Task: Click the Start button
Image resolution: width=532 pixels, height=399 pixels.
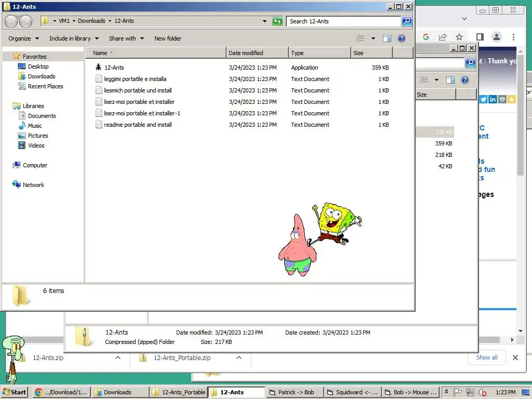Action: click(14, 392)
